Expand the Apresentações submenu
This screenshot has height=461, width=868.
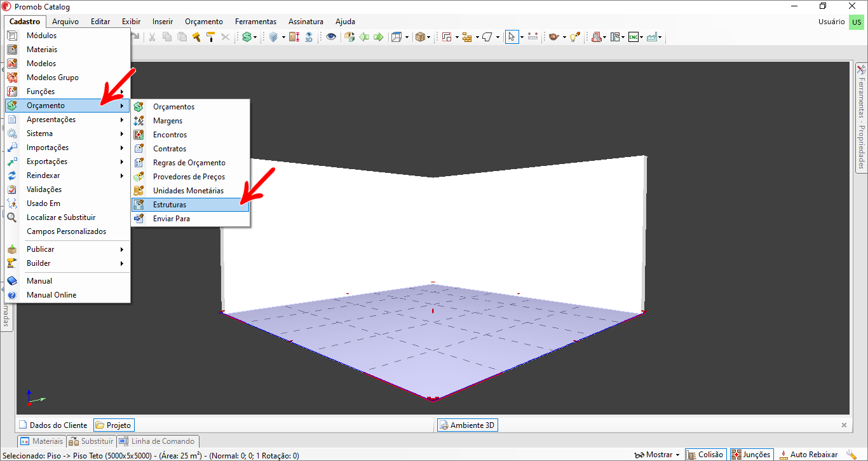click(x=67, y=120)
